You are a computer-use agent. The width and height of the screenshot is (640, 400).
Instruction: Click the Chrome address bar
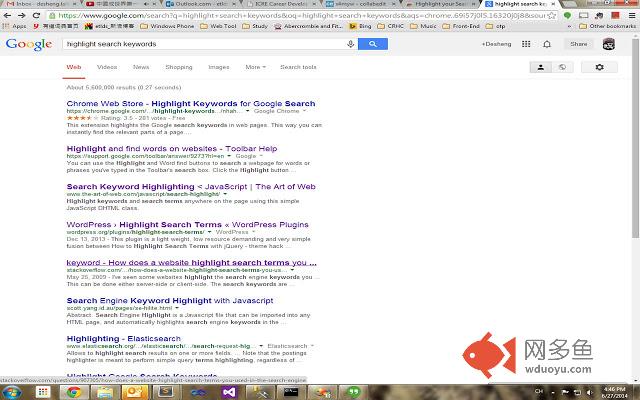tap(300, 16)
